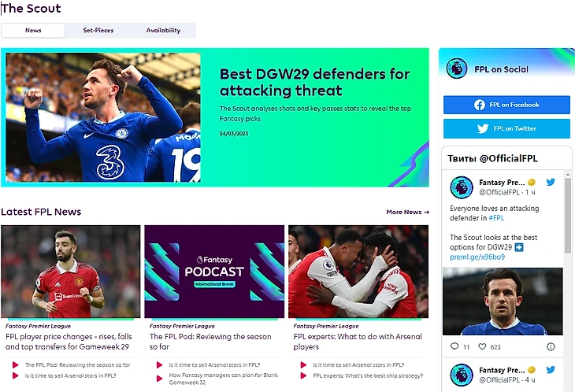The width and height of the screenshot is (575, 392).
Task: Click the Facebook logo icon
Action: pos(479,105)
